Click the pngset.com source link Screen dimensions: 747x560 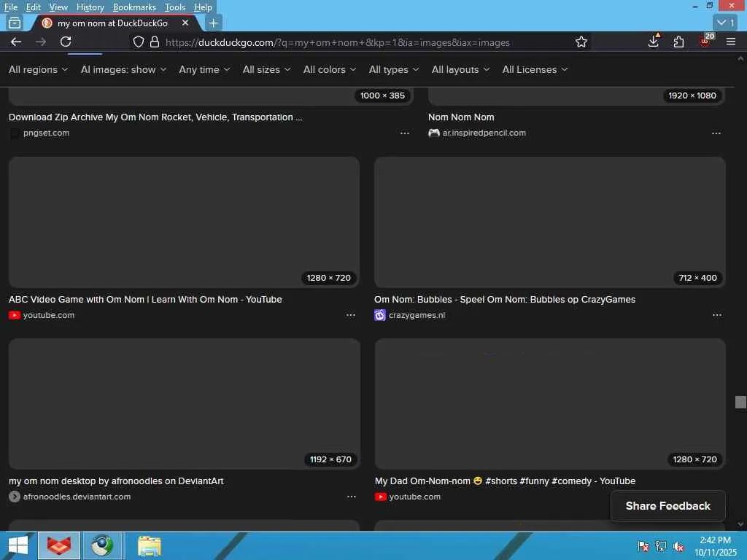coord(46,133)
